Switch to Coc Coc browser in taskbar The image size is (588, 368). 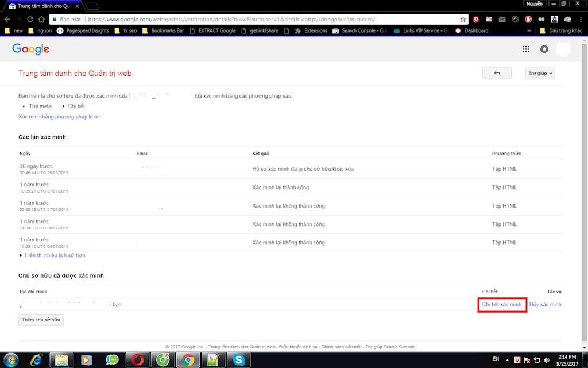(x=163, y=360)
